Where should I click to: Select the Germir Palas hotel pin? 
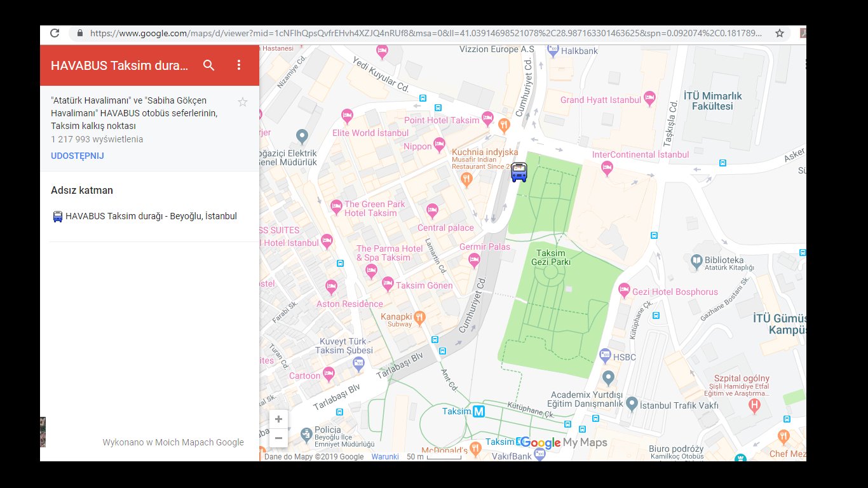tap(474, 259)
